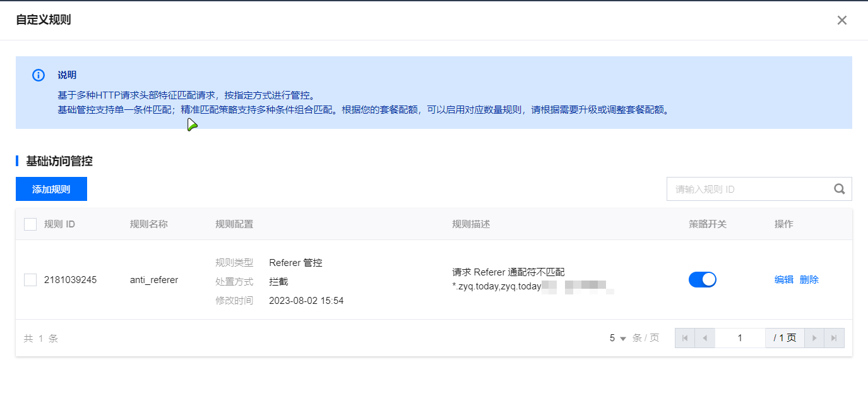This screenshot has width=868, height=405.
Task: Click the page number input showing 1
Action: click(x=739, y=338)
